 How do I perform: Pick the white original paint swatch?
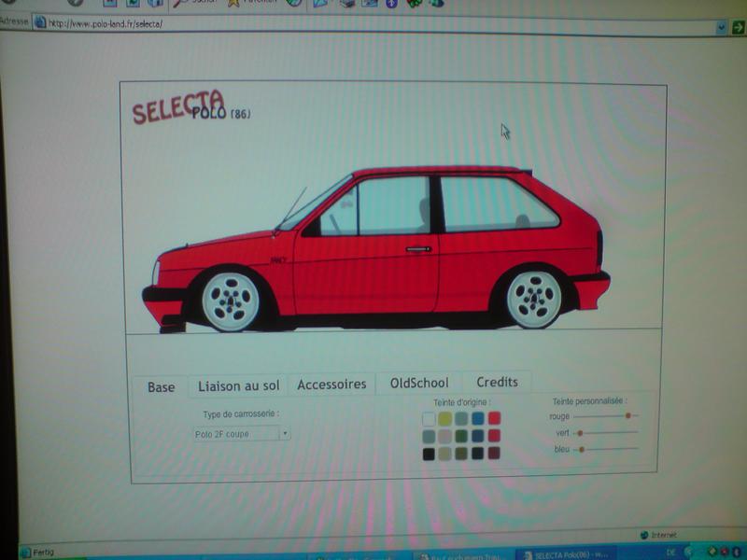(x=429, y=419)
